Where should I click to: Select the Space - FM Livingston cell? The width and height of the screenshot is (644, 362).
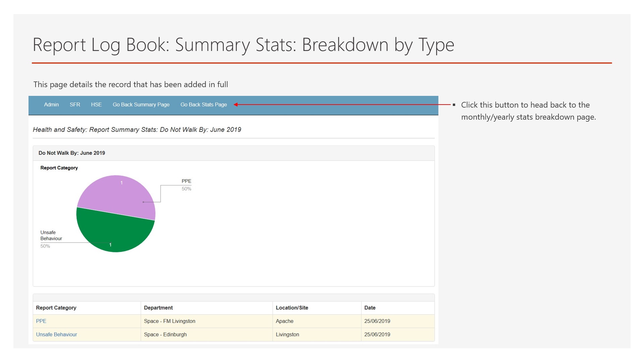[169, 321]
